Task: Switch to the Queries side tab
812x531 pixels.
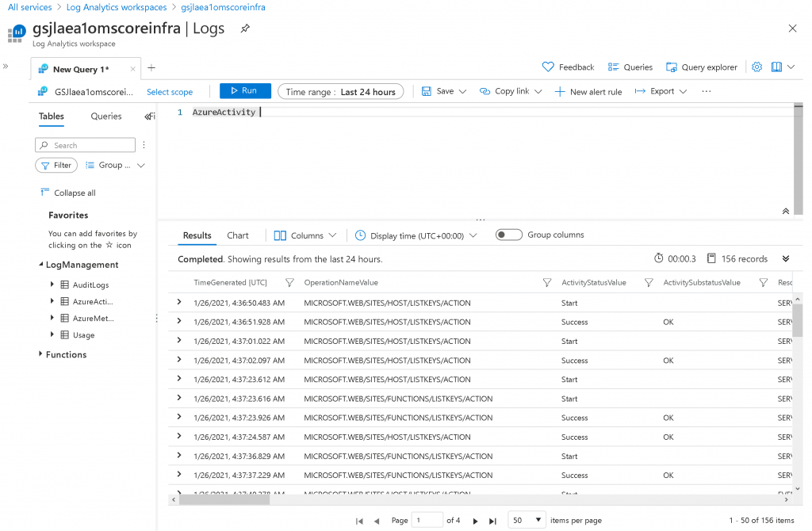Action: (106, 117)
